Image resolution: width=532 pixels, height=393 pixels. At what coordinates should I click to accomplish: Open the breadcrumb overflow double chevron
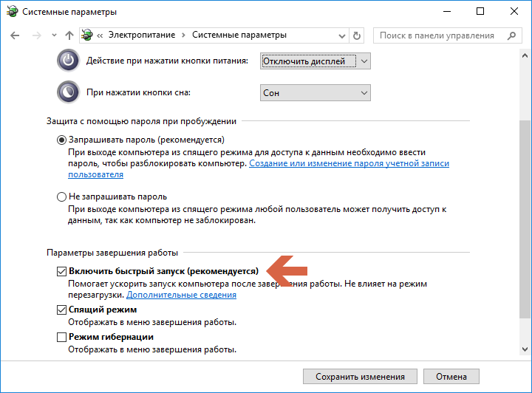click(100, 35)
